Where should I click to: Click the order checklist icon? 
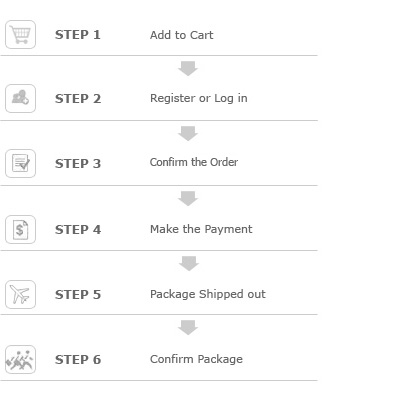tap(20, 163)
